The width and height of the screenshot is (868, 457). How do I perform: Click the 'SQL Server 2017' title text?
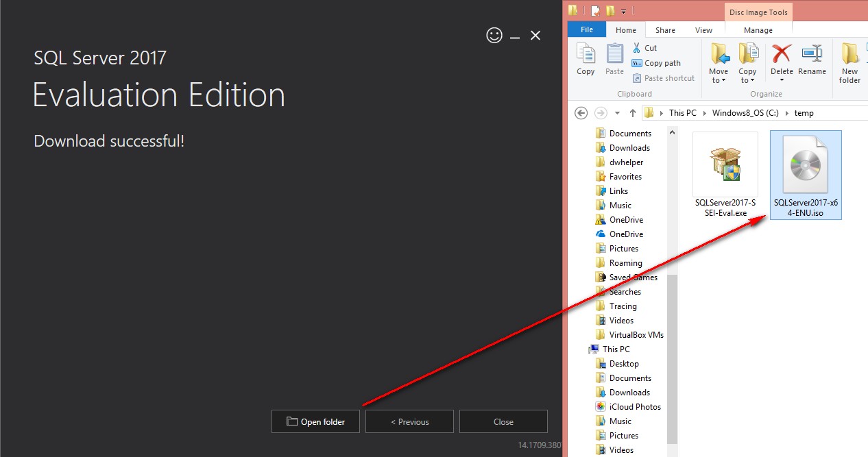tap(100, 58)
